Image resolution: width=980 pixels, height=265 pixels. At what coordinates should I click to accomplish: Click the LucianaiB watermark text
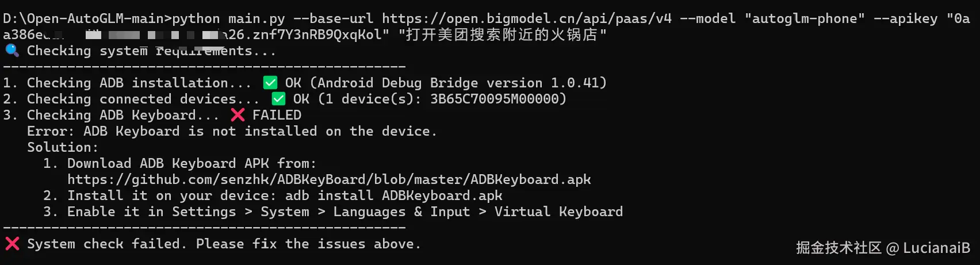point(936,248)
